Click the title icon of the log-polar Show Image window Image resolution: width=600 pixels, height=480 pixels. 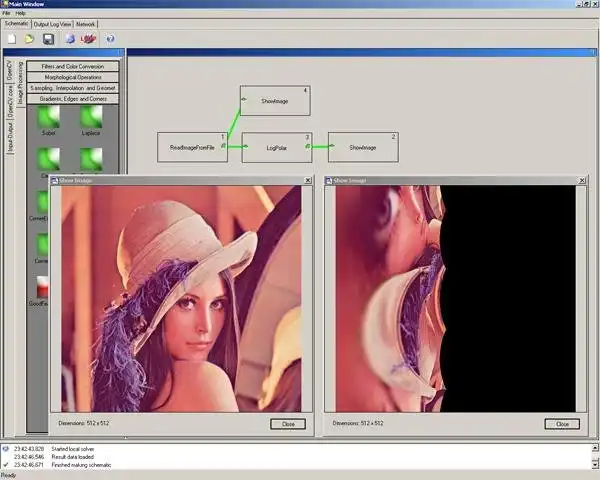tap(328, 180)
